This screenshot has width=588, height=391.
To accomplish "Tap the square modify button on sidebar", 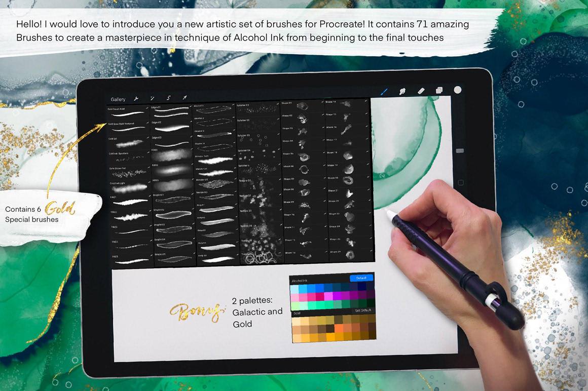I will tap(461, 183).
